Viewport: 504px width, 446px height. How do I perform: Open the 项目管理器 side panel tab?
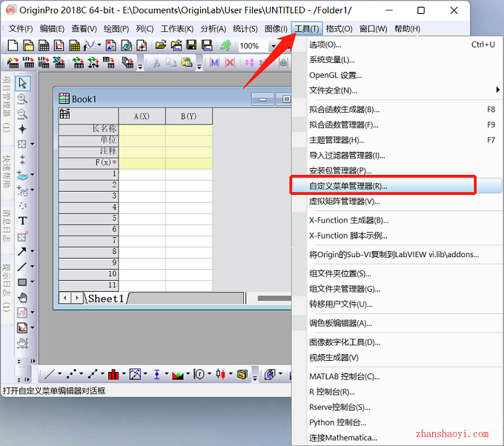point(7,104)
